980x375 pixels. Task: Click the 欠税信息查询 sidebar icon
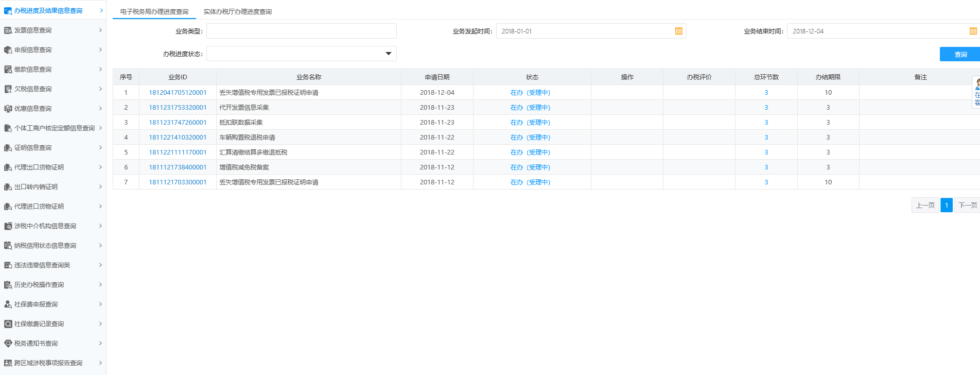(8, 89)
